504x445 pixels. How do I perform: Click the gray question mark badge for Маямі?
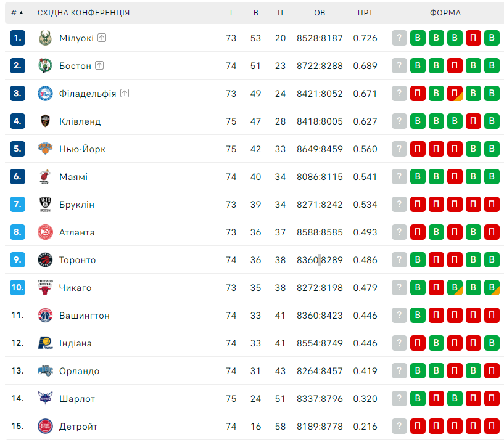(x=399, y=177)
